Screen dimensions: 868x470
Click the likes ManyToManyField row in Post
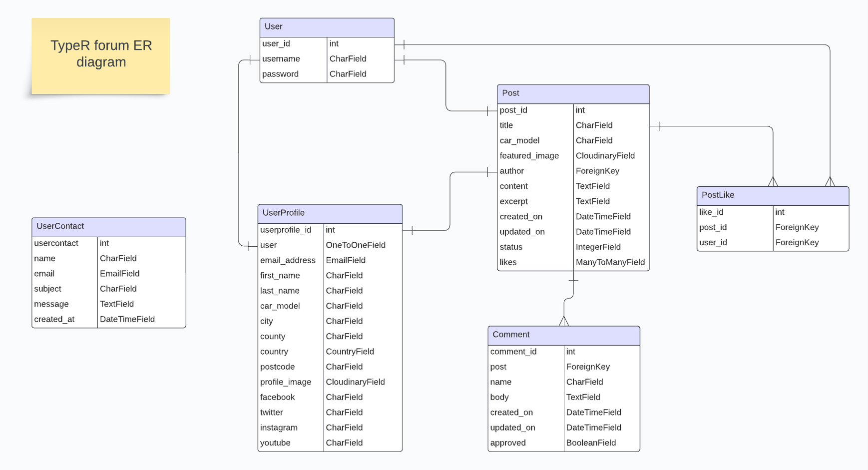coord(573,262)
